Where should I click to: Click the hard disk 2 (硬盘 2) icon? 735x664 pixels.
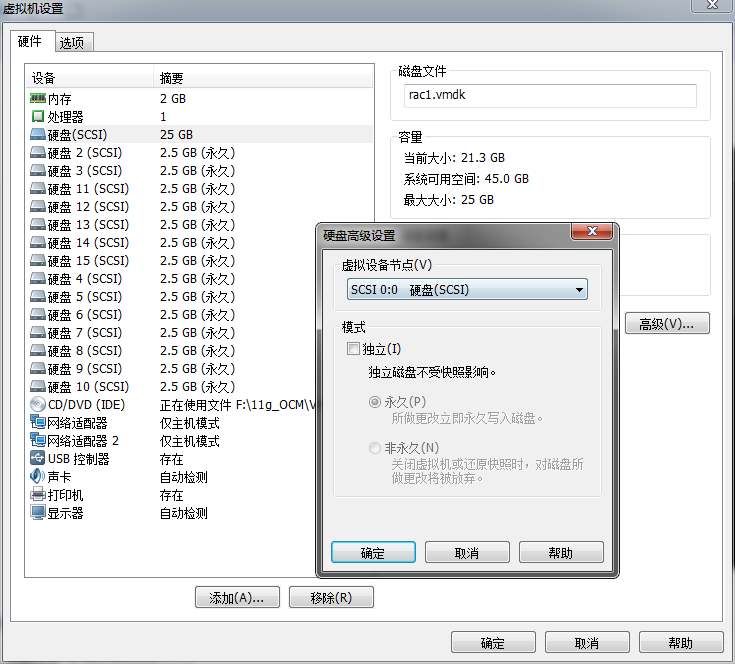(x=38, y=153)
